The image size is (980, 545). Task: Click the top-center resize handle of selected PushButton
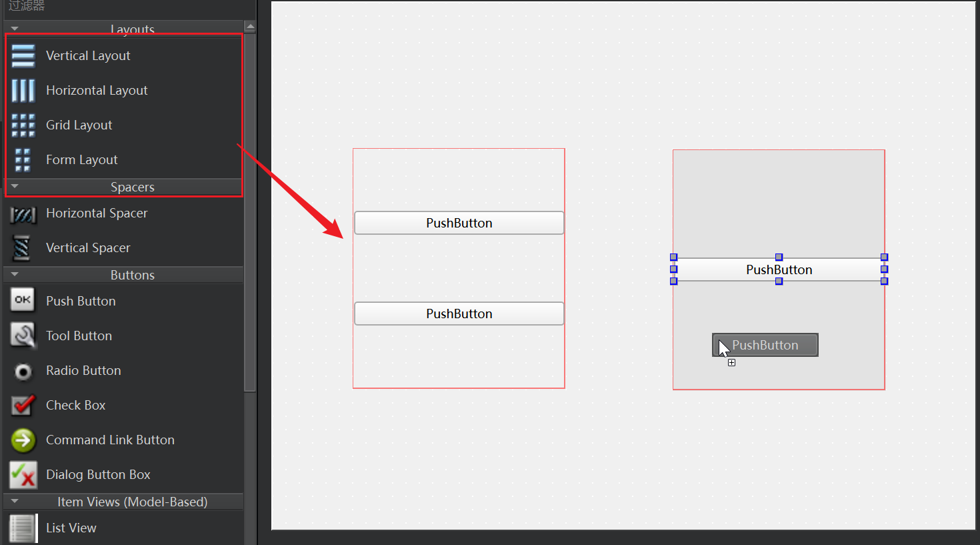tap(779, 257)
